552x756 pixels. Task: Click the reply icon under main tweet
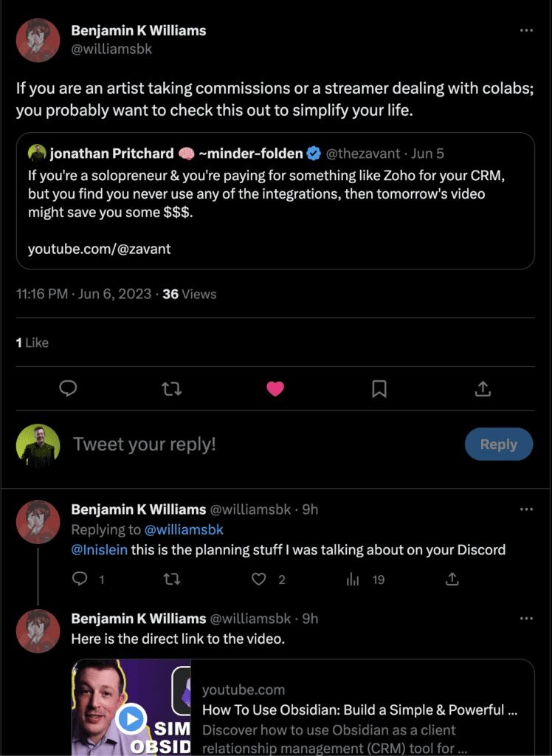tap(68, 388)
